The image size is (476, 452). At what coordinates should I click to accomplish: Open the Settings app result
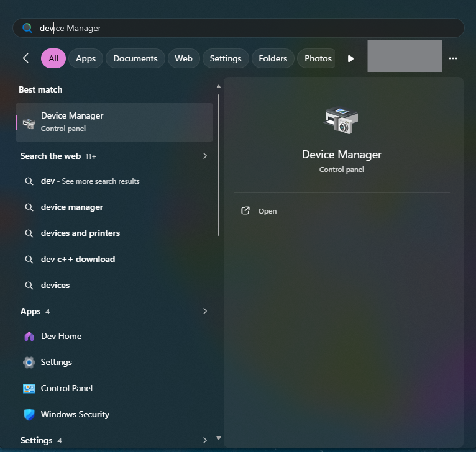tap(114, 363)
